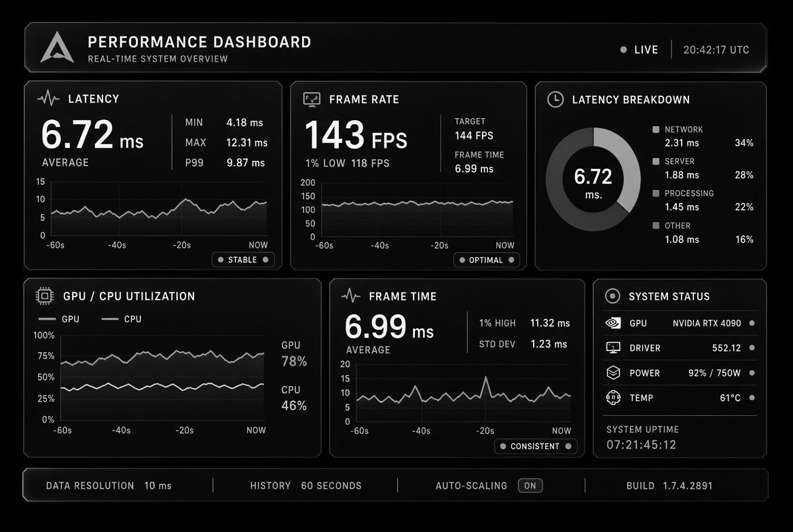Image resolution: width=793 pixels, height=532 pixels.
Task: Click the NVIDIA eye icon in GPU row
Action: [613, 322]
